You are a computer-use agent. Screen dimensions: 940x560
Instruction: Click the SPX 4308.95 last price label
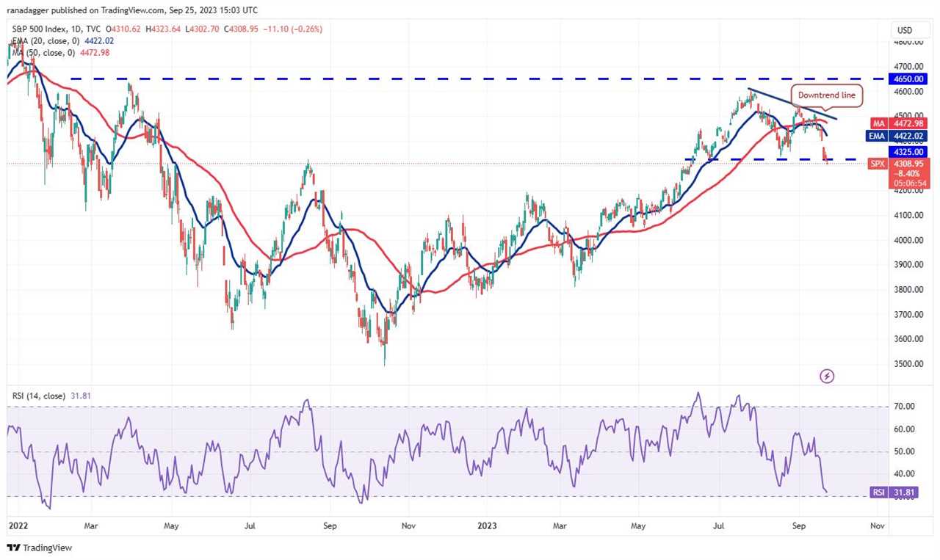pos(900,173)
